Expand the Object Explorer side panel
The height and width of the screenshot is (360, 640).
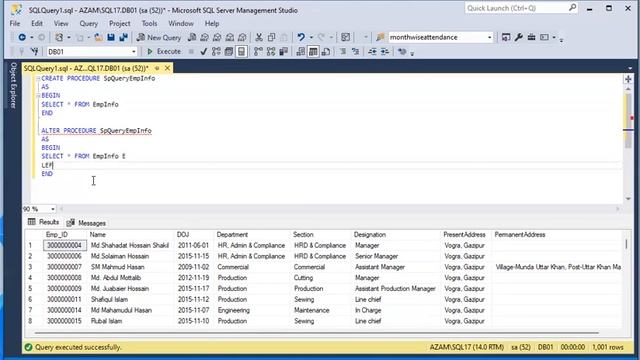pyautogui.click(x=13, y=85)
